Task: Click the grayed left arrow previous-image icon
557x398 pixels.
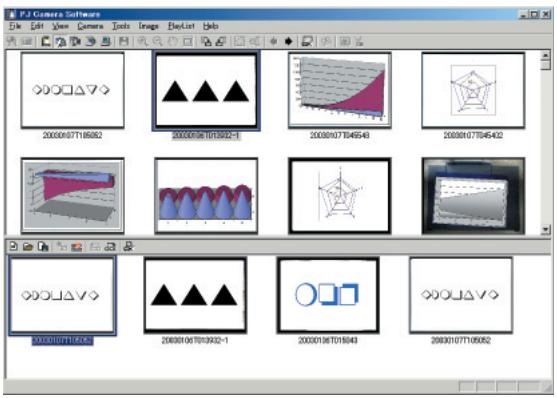Action: [x=274, y=42]
